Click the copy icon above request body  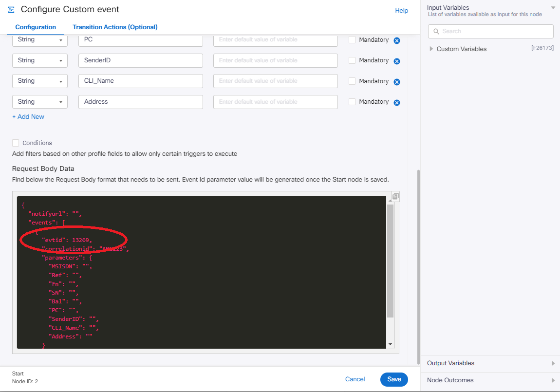395,197
